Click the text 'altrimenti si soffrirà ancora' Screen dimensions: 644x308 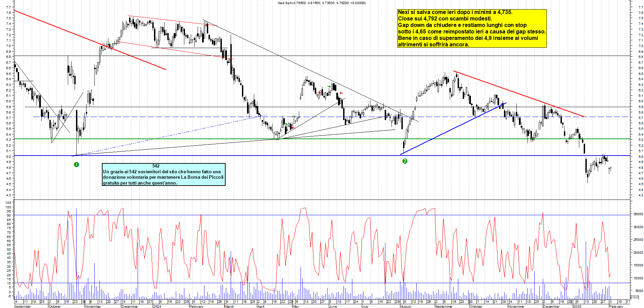tap(433, 45)
